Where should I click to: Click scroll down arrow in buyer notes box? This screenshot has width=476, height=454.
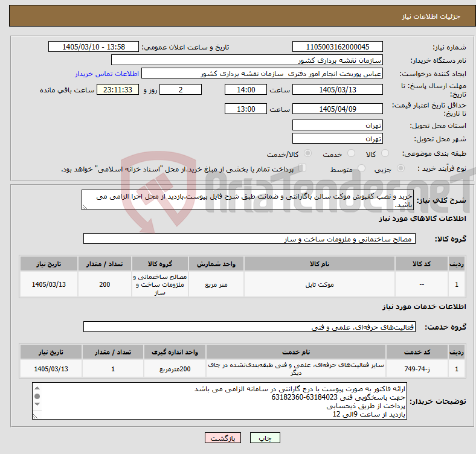[37, 404]
